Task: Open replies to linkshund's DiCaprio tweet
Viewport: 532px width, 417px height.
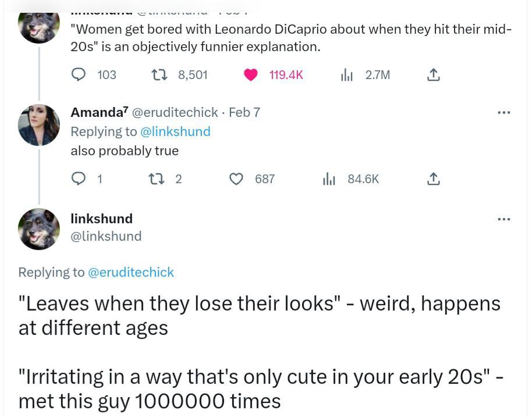Action: click(79, 74)
